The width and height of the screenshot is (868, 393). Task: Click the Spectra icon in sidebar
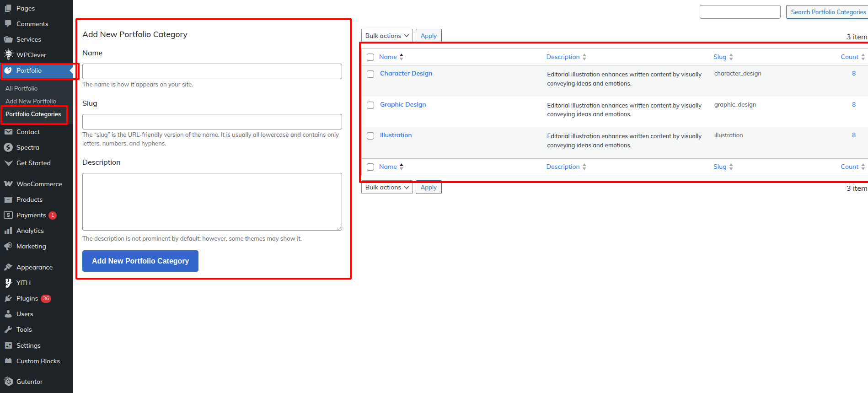coord(8,147)
